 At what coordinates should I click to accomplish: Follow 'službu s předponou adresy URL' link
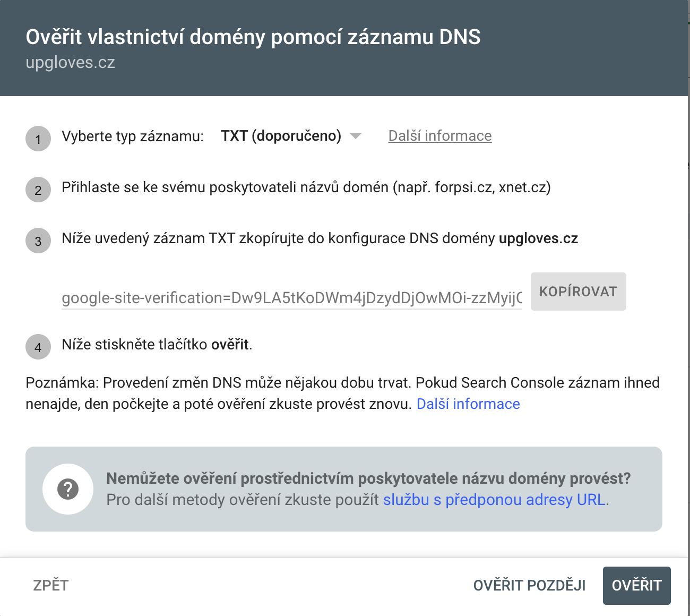coord(494,500)
